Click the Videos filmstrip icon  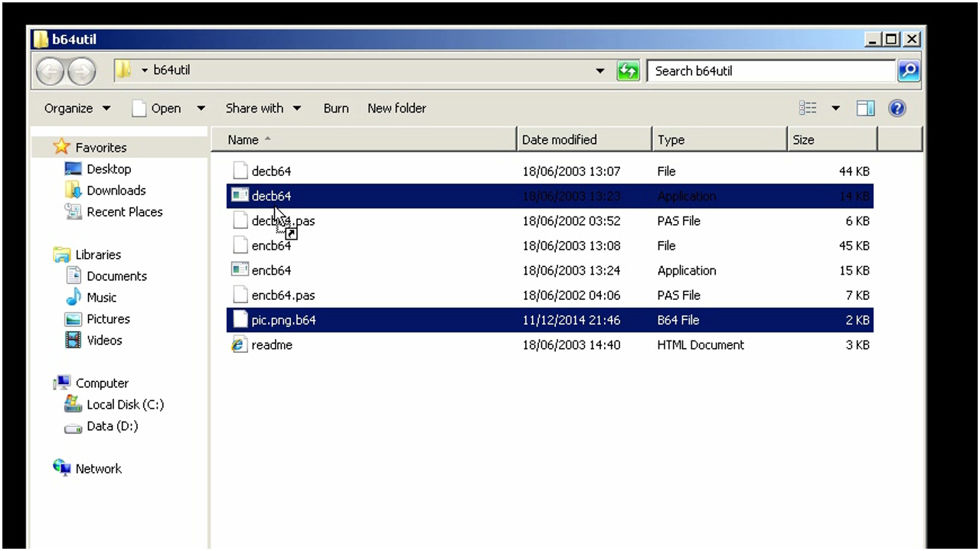pos(73,340)
